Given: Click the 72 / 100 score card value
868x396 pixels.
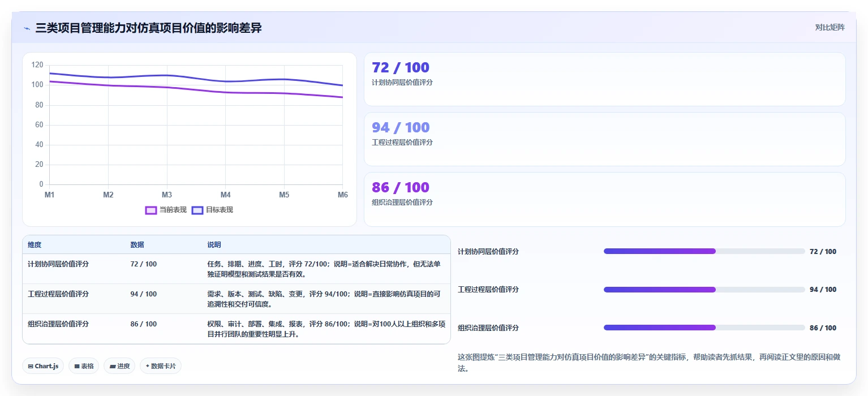Looking at the screenshot, I should pos(401,68).
